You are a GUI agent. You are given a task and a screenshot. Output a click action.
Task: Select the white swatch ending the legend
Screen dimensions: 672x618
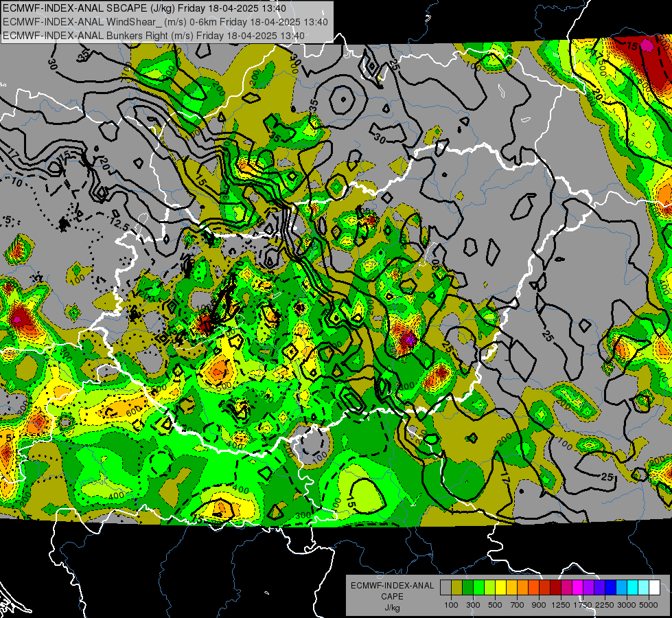(654, 588)
